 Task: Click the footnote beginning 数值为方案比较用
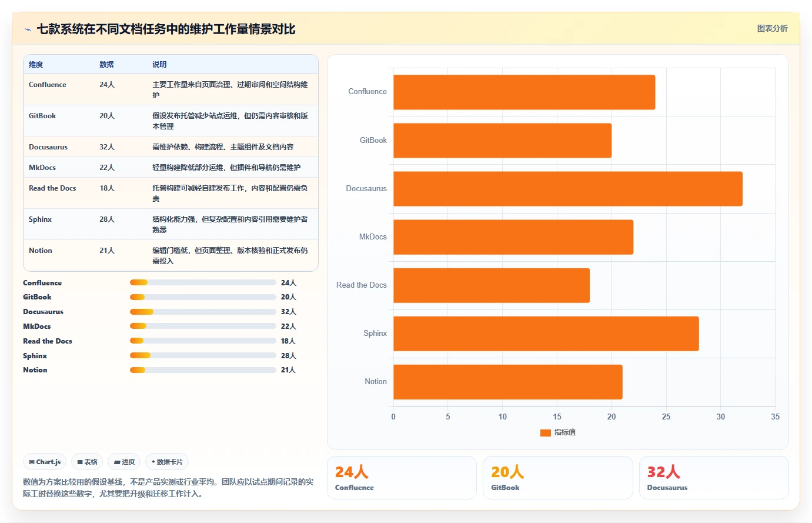point(168,488)
